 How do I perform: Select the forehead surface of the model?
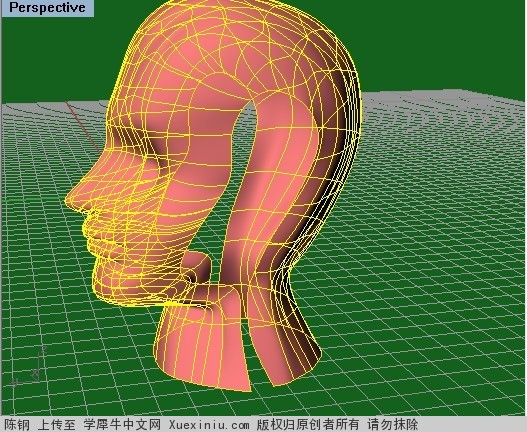pos(134,84)
